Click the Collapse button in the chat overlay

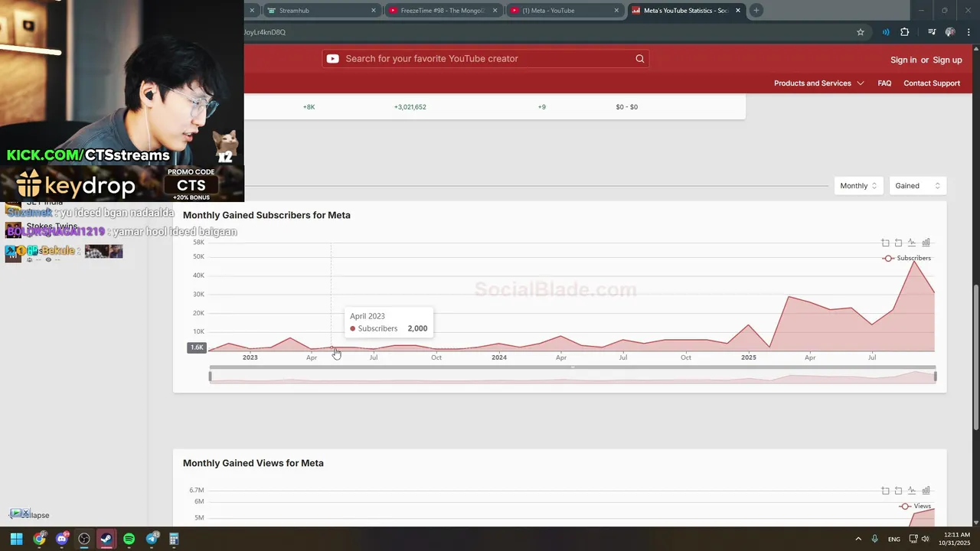click(29, 515)
